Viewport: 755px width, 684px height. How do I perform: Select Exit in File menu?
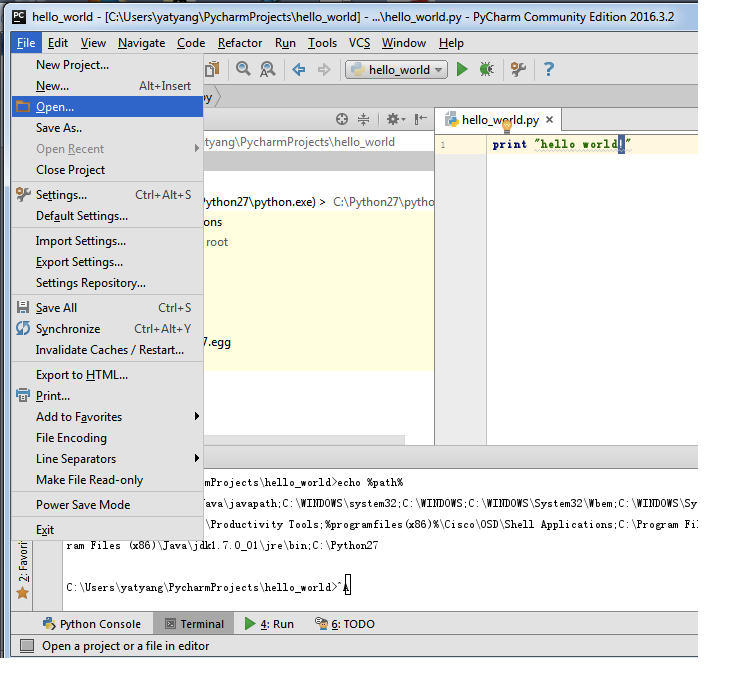point(107,529)
